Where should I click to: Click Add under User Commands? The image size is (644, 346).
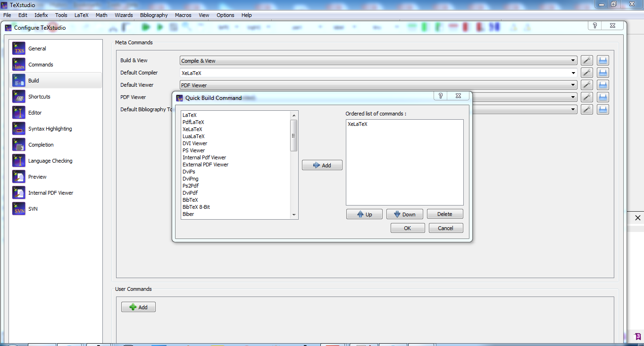[x=138, y=307]
